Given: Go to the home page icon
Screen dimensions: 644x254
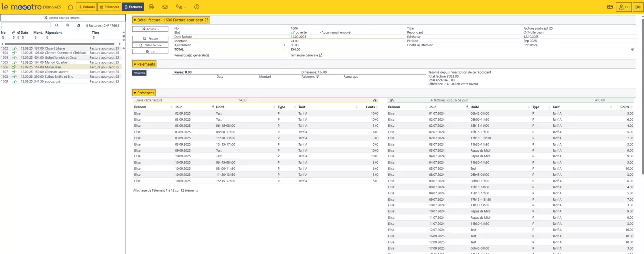Looking at the screenshot, I should tap(70, 7).
